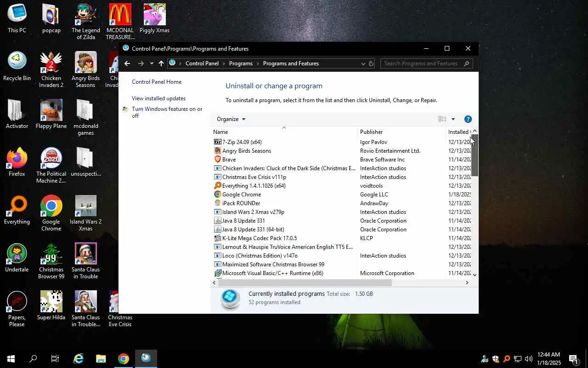Image resolution: width=588 pixels, height=368 pixels.
Task: Click the scroll down arrow of program list
Action: click(x=475, y=275)
